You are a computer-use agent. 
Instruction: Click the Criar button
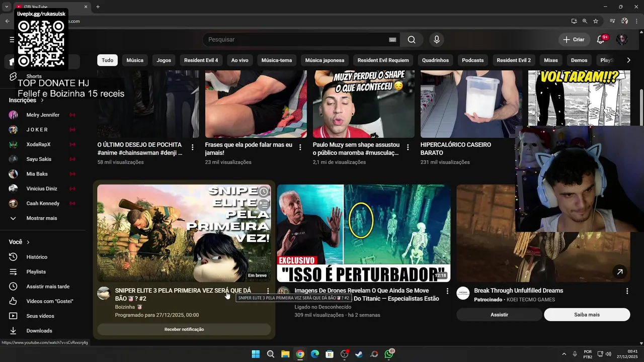(574, 40)
